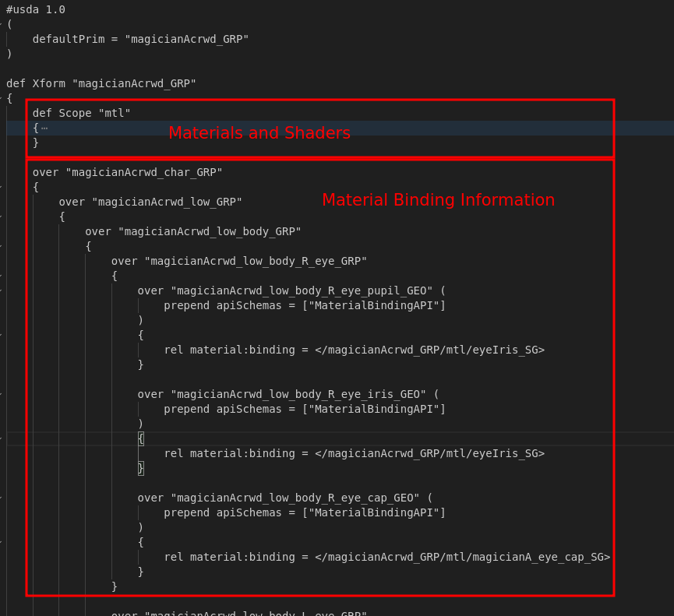Viewport: 674px width, 616px height.
Task: Click over "magicianAcrwd_low_body_GRP" line
Action: pos(193,231)
